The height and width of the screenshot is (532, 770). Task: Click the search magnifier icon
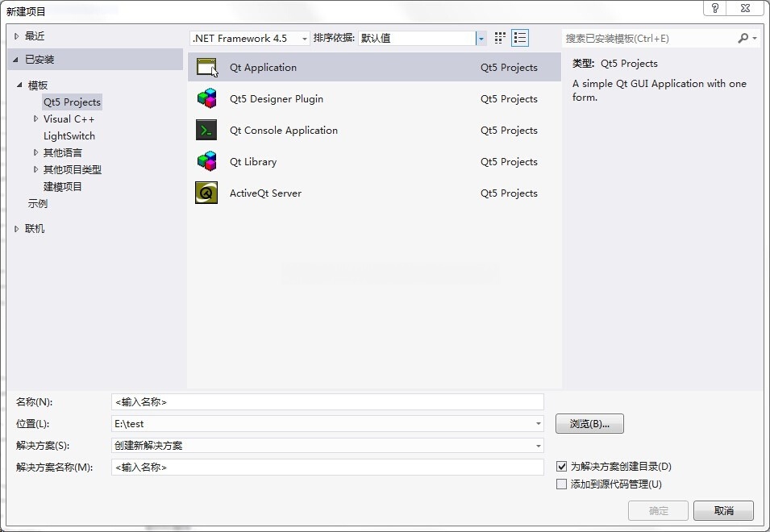click(x=743, y=38)
